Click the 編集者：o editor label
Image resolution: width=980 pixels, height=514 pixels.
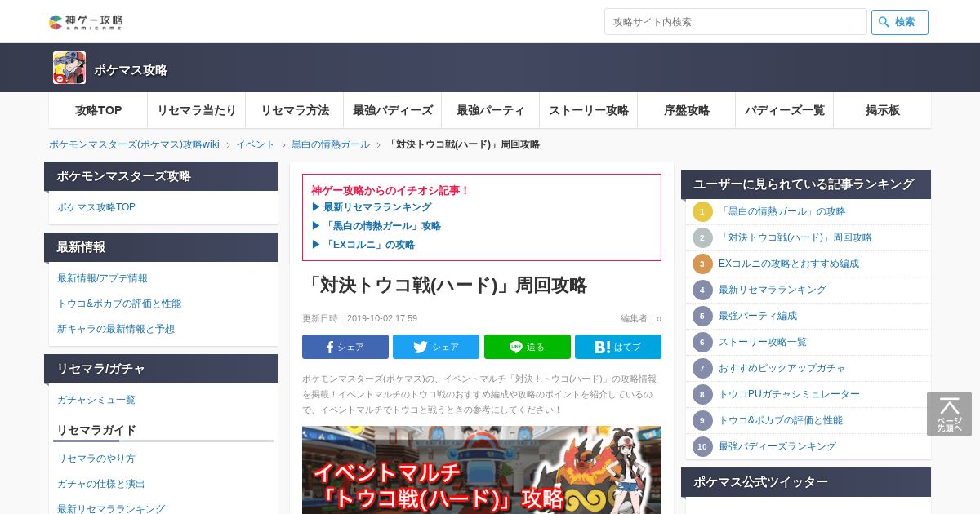[641, 319]
